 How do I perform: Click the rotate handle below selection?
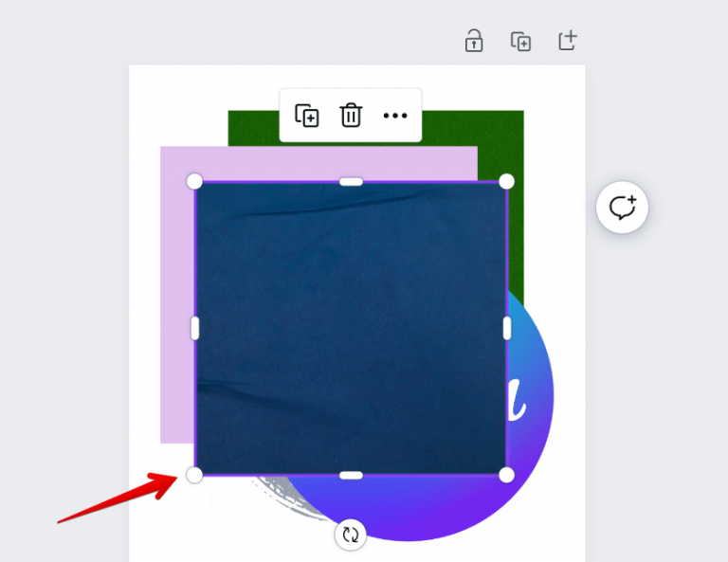[351, 535]
